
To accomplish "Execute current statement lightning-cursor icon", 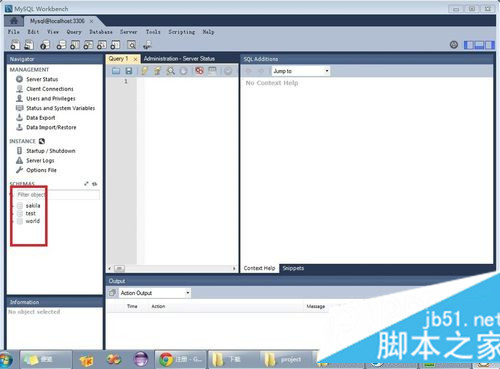I will (157, 71).
